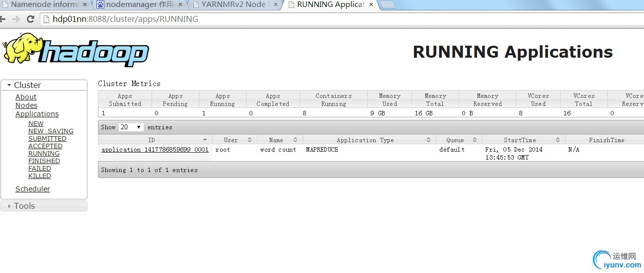Filter applications by FINISHED state
The height and width of the screenshot is (273, 644).
[x=44, y=161]
